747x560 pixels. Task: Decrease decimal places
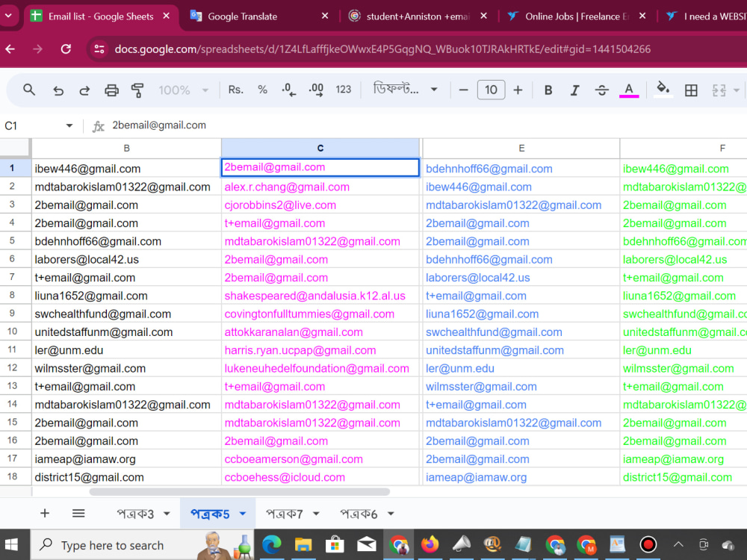288,90
